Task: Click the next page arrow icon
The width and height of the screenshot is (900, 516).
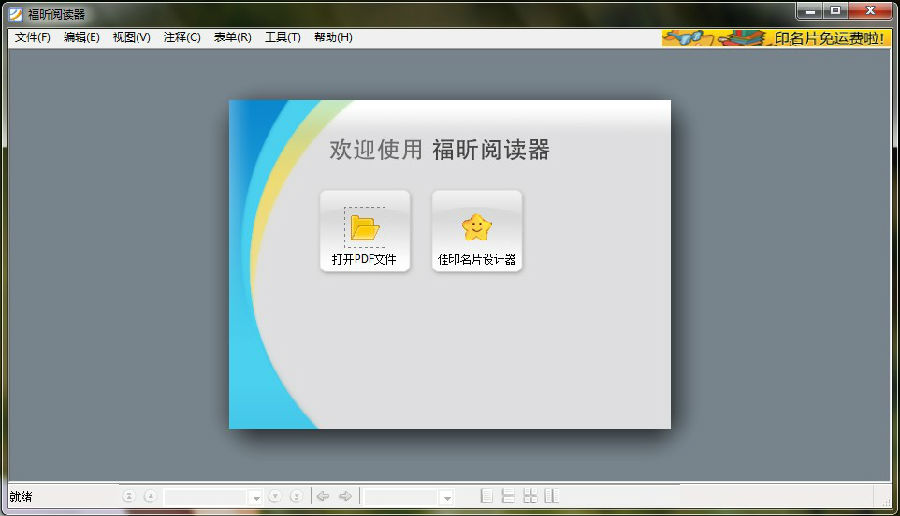Action: [275, 496]
